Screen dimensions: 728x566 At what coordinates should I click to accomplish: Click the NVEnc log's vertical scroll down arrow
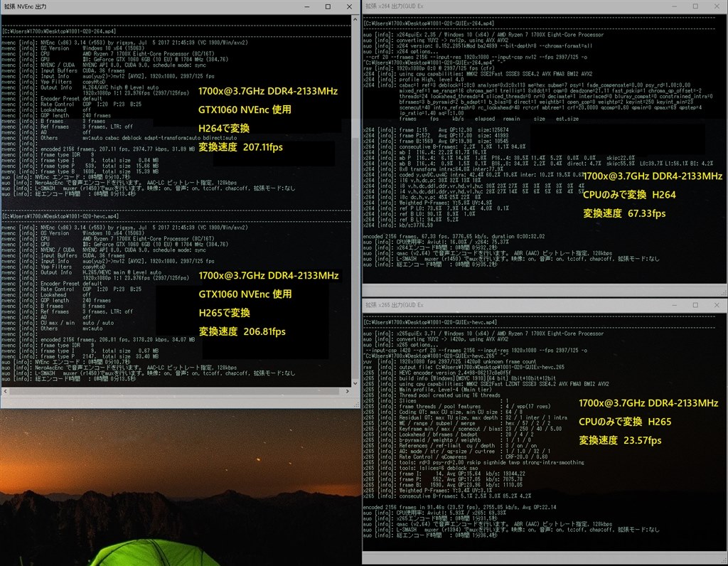pos(355,383)
